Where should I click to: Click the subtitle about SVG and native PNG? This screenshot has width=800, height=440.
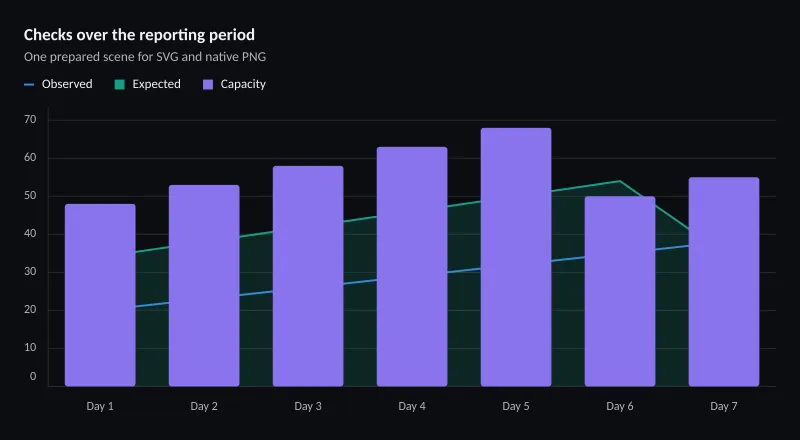(145, 57)
